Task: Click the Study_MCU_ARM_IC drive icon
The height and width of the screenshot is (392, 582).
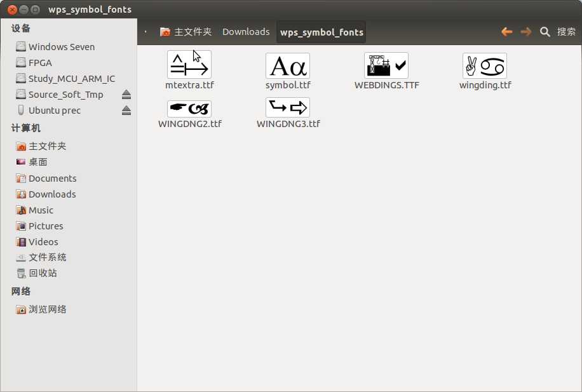Action: click(x=21, y=79)
